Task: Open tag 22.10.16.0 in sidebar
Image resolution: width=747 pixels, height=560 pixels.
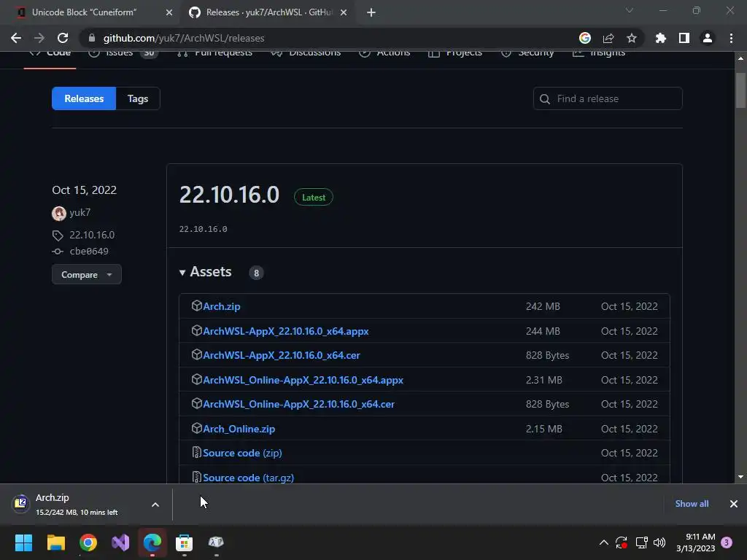Action: [x=92, y=235]
